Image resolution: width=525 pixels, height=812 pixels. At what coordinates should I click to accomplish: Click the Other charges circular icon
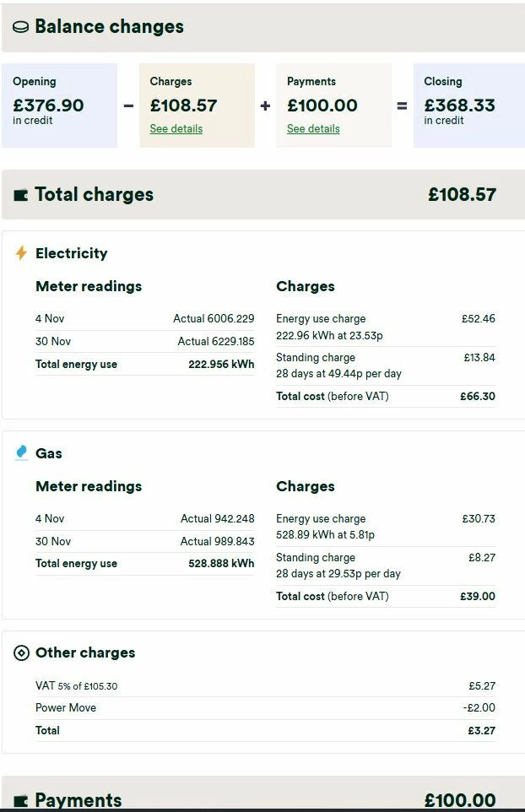22,652
